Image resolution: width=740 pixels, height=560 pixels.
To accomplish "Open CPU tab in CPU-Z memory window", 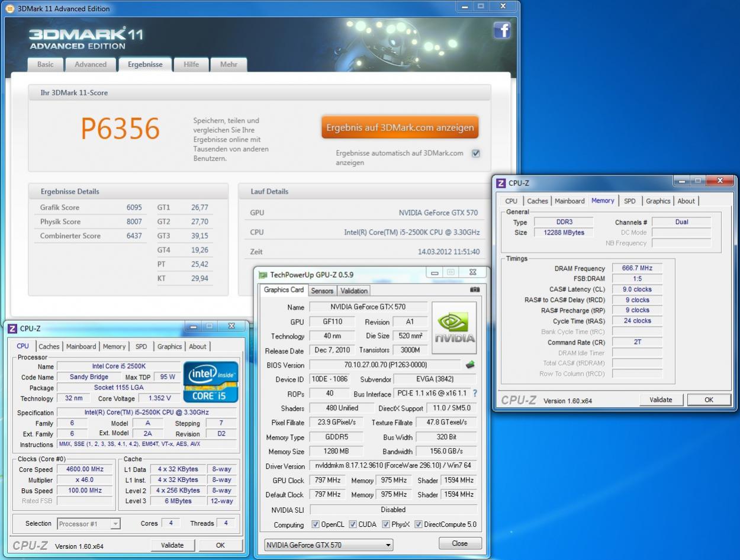I will click(511, 201).
